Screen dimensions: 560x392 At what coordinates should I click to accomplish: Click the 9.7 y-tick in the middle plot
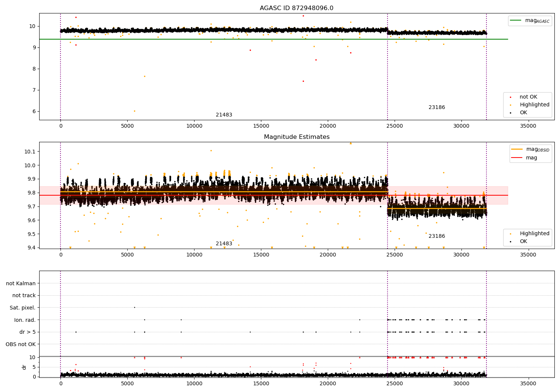[x=32, y=206]
